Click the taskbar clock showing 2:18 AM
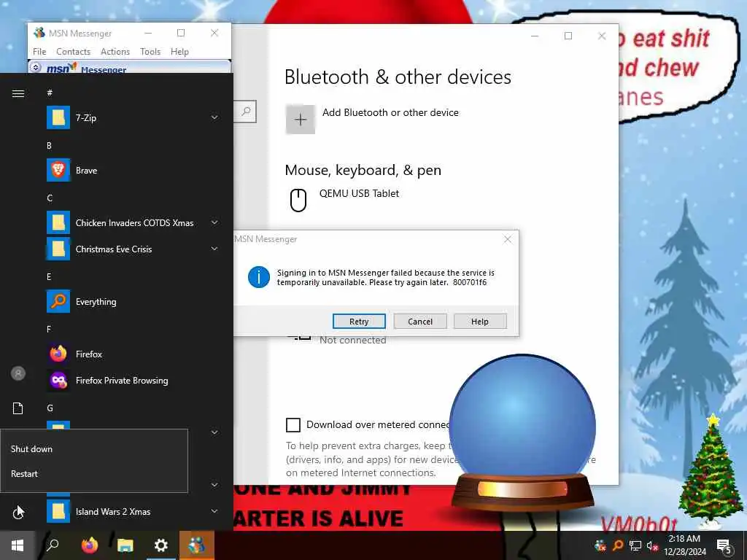 click(x=684, y=545)
